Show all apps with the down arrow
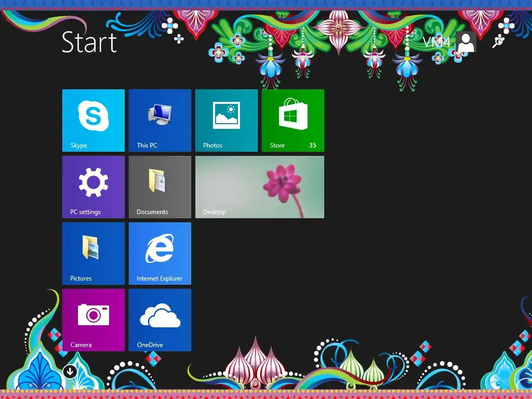This screenshot has height=399, width=532. (70, 371)
